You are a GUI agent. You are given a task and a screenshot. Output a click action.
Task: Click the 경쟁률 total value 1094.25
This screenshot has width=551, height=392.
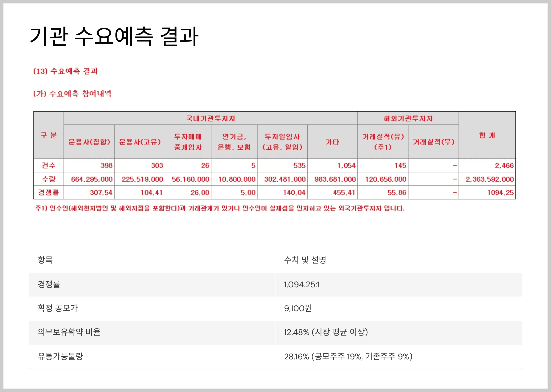coord(500,193)
